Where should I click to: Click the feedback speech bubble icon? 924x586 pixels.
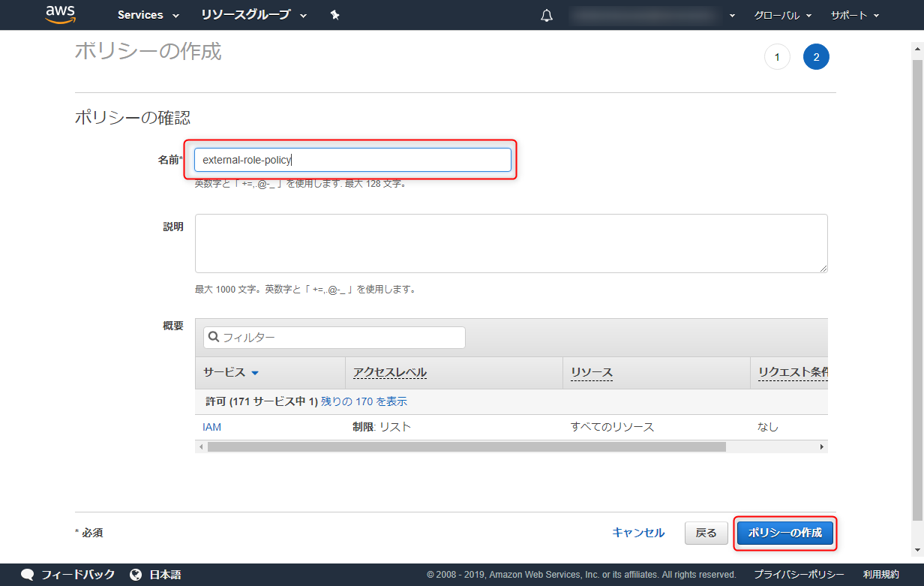click(28, 575)
